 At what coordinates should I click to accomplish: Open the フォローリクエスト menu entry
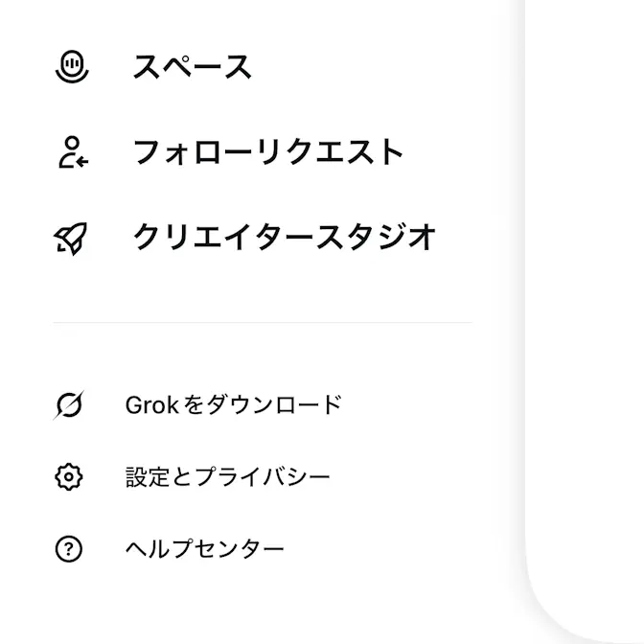click(x=268, y=152)
